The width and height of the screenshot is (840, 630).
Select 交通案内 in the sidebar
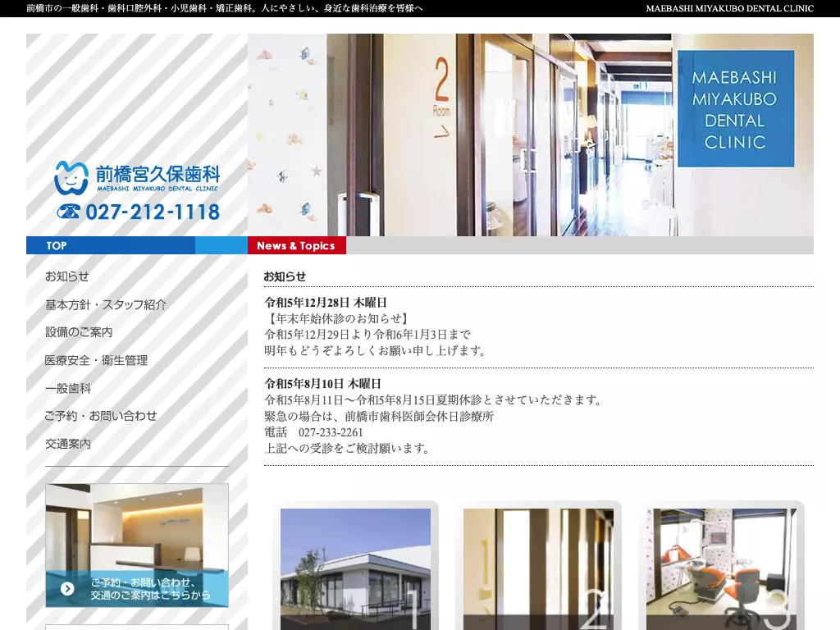pos(68,444)
